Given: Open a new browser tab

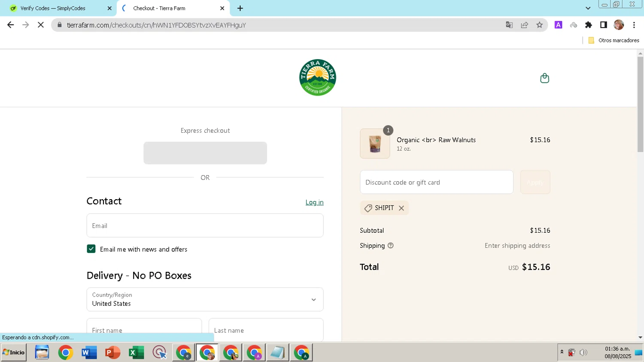Looking at the screenshot, I should (x=240, y=8).
